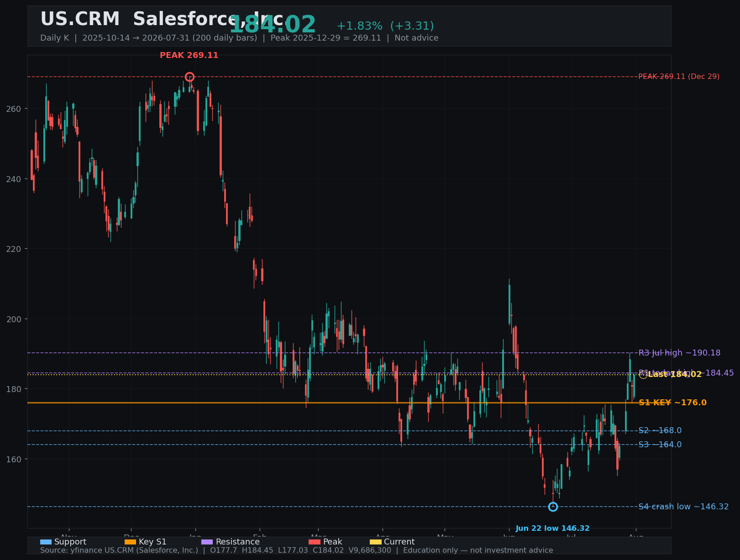Image resolution: width=740 pixels, height=560 pixels.
Task: Select the purple Resistance legend swatch
Action: [x=207, y=542]
